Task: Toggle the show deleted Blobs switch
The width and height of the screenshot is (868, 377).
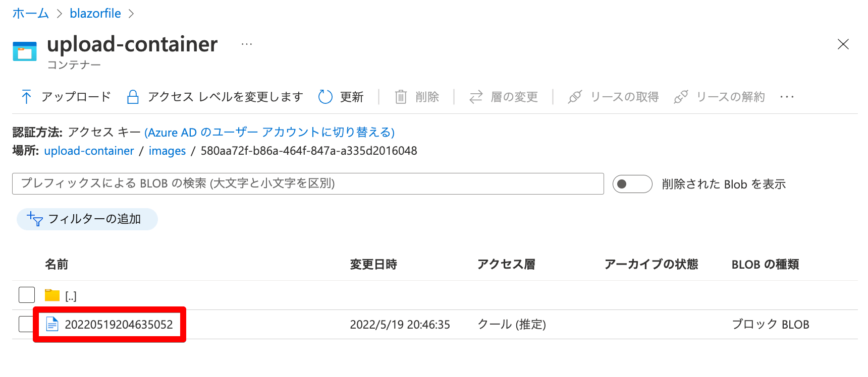Action: pyautogui.click(x=632, y=184)
